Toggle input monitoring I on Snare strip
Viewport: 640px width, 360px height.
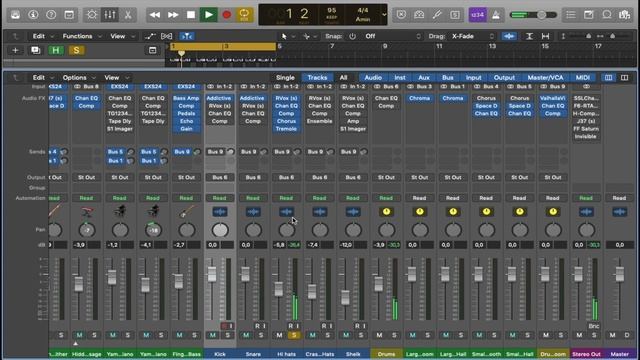point(264,326)
